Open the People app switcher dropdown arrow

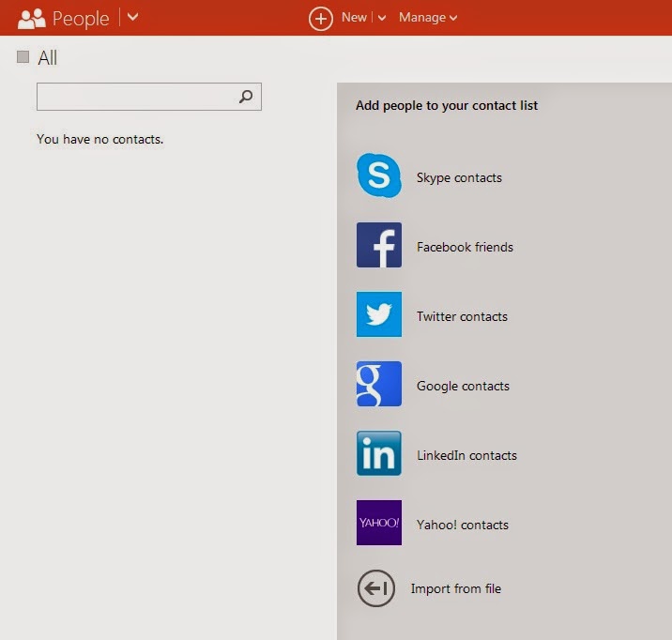click(x=133, y=17)
